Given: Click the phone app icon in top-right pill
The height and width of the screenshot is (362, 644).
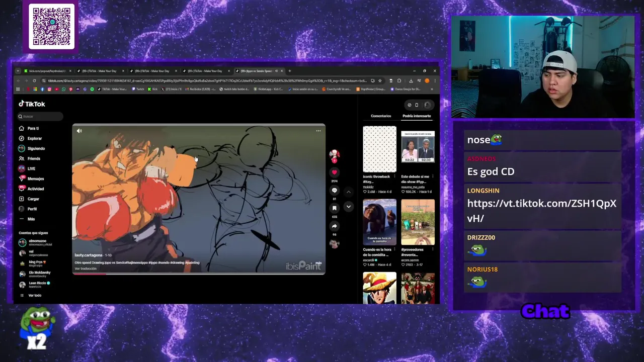Looking at the screenshot, I should click(x=417, y=105).
